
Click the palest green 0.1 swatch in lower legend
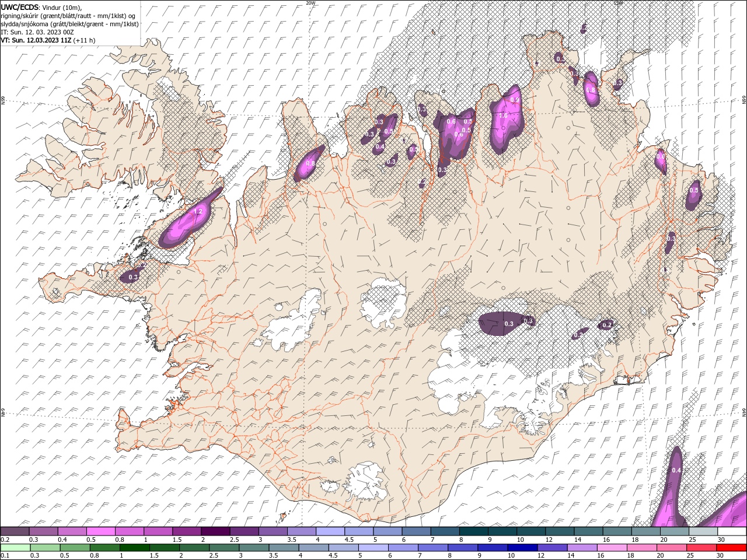pos(15,548)
